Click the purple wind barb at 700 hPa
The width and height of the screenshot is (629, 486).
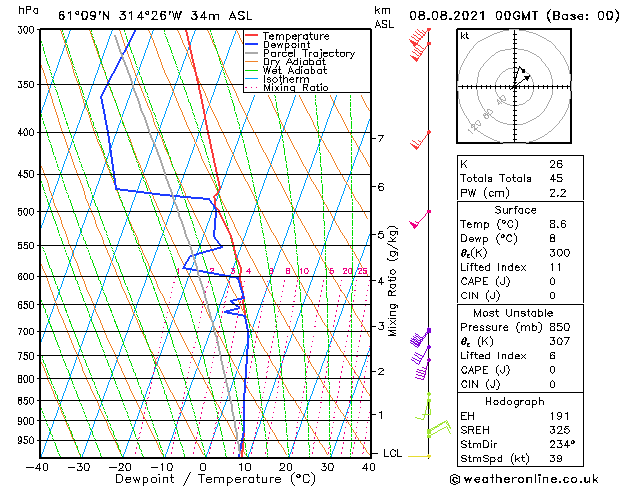(420, 338)
